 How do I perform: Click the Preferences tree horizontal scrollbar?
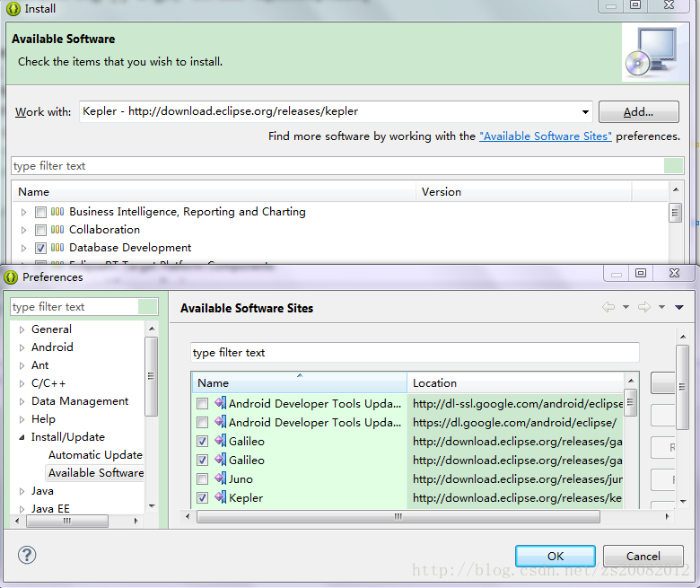(67, 521)
